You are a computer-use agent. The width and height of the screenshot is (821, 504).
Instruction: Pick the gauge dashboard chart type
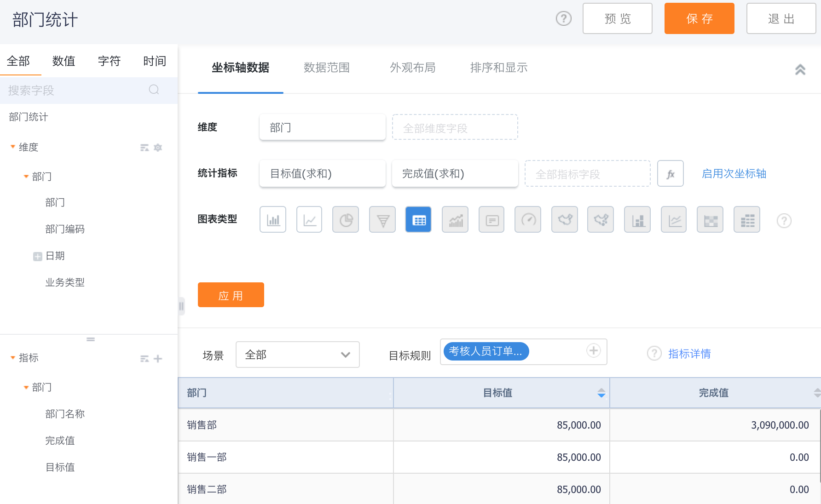point(528,220)
